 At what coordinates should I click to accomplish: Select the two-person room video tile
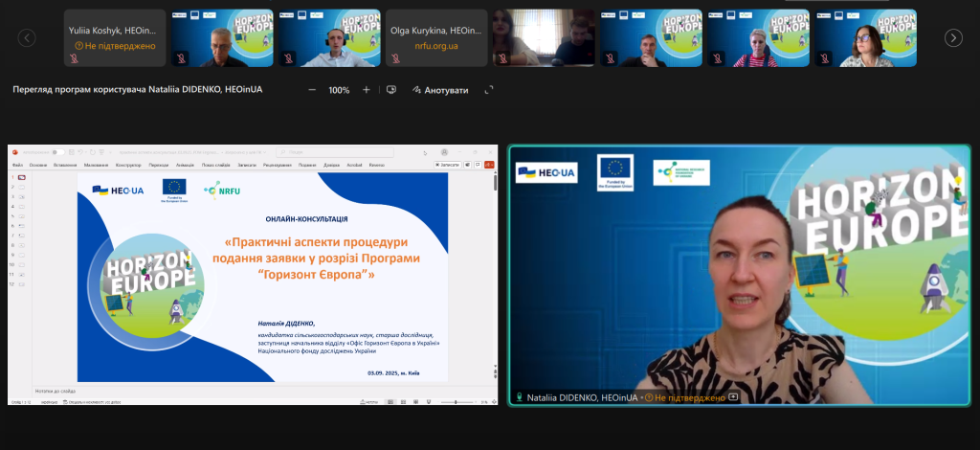(544, 38)
